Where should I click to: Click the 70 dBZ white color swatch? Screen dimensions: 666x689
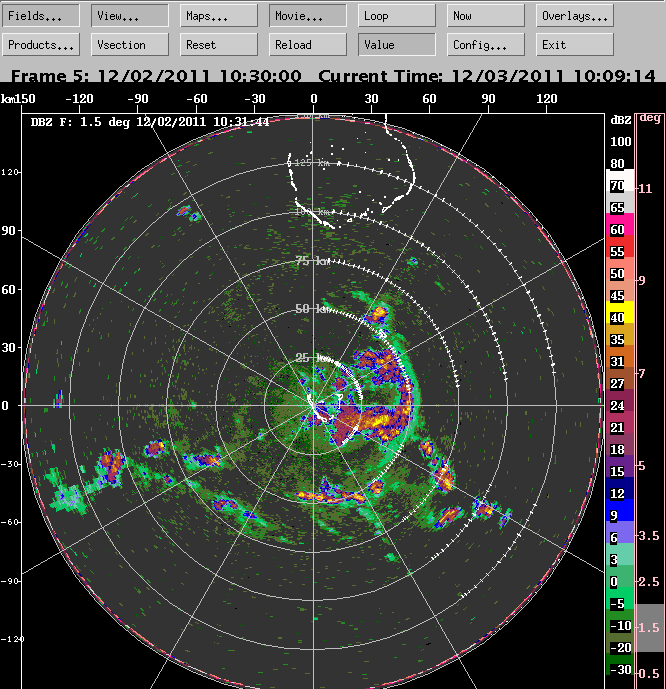[x=620, y=180]
